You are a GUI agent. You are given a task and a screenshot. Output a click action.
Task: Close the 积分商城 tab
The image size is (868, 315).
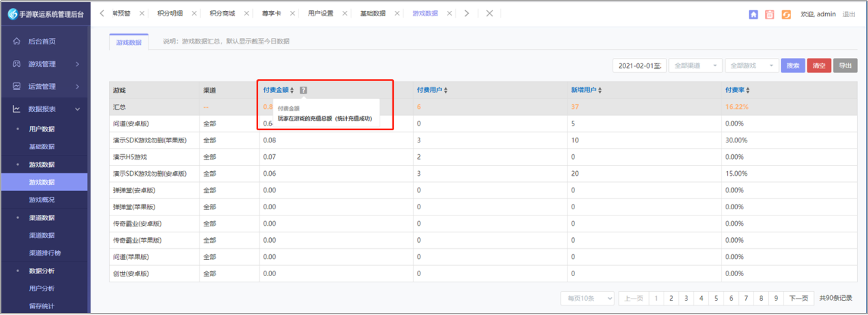tap(246, 13)
